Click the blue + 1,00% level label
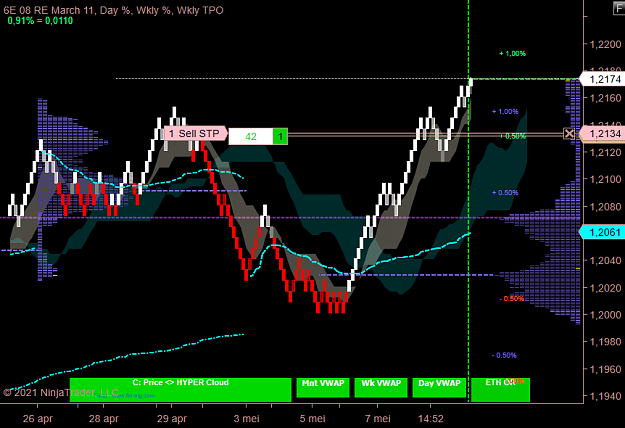Viewport: 625px width, 428px height. pos(505,112)
